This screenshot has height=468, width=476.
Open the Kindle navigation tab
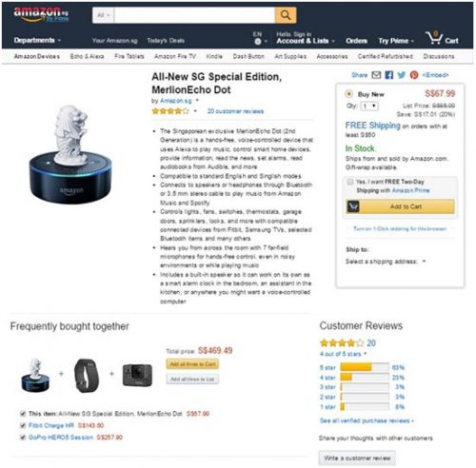coord(214,56)
